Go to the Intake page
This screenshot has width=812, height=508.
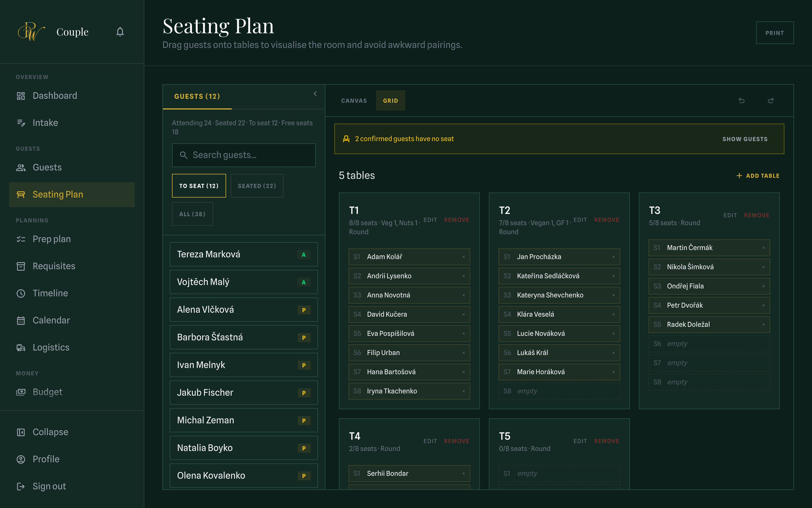[x=72, y=123]
